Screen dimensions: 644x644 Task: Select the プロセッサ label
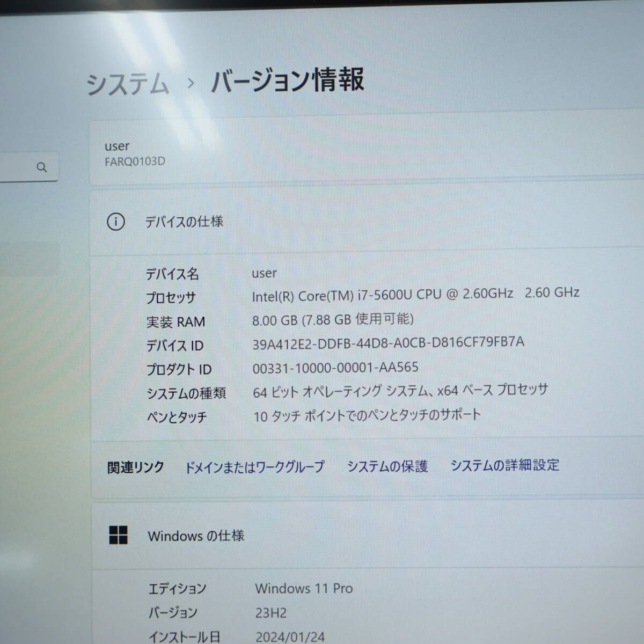point(171,298)
